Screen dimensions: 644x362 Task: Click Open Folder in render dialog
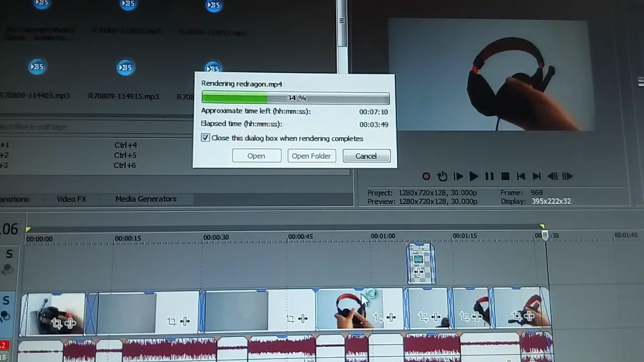pyautogui.click(x=311, y=156)
